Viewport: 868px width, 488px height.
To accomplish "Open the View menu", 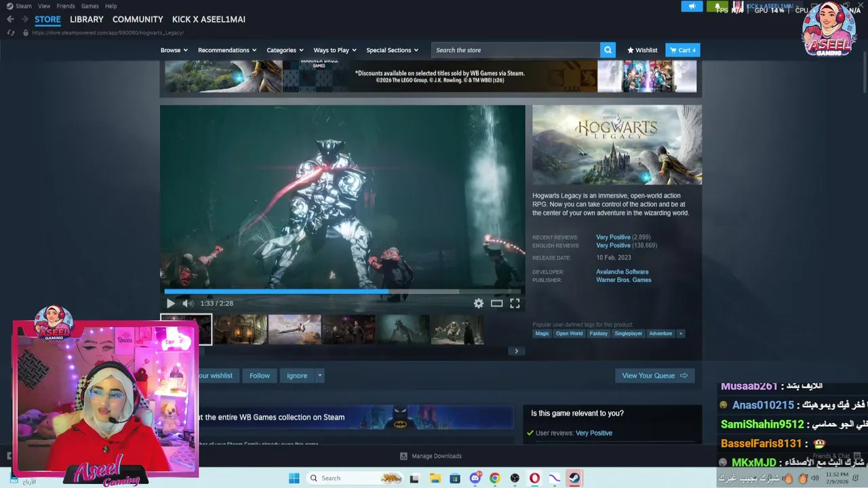I will coord(44,6).
